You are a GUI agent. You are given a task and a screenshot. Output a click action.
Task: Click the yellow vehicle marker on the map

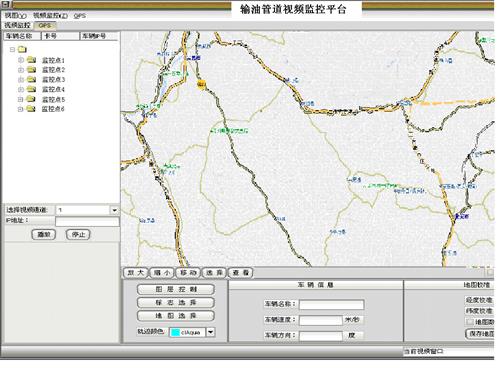coord(201,83)
